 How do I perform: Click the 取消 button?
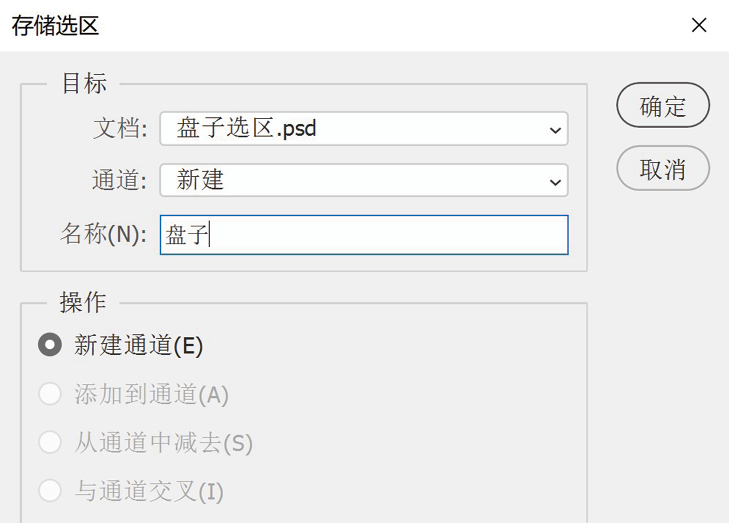coord(663,168)
